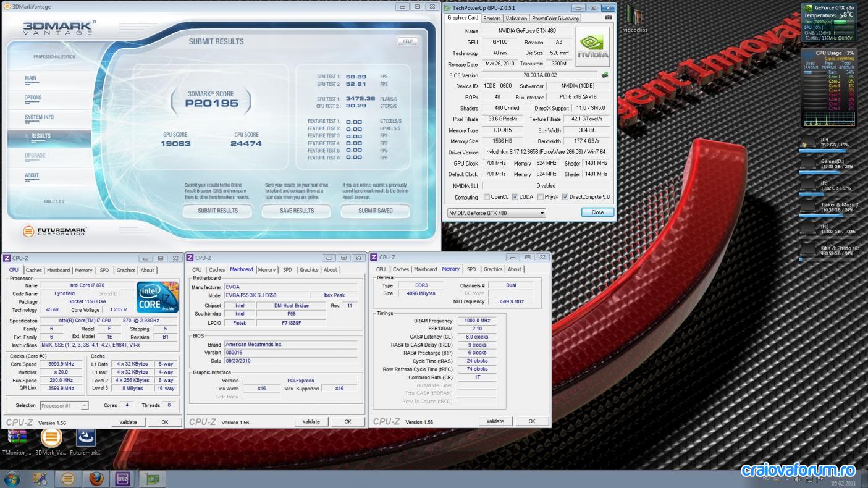The width and height of the screenshot is (868, 488).
Task: Click the HELP button in 3DMark Vantage
Action: tap(407, 41)
